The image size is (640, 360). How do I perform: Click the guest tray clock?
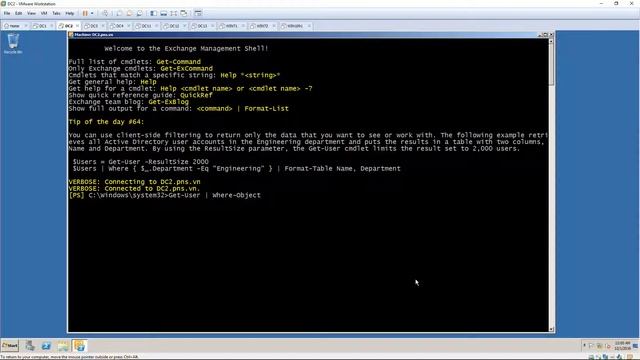[x=622, y=346]
